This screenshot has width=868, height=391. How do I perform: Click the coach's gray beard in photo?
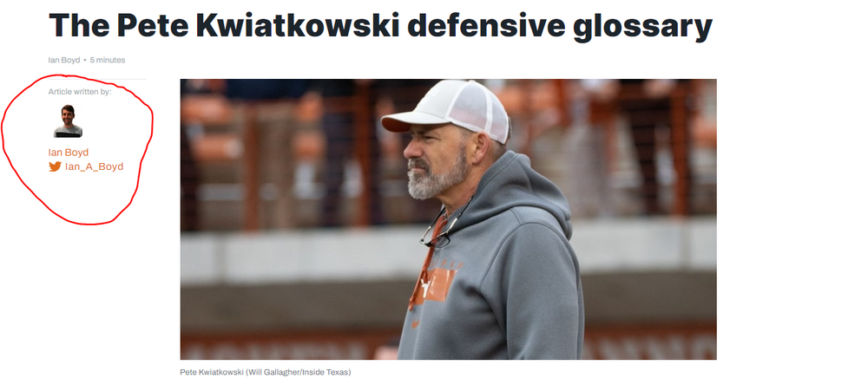[x=437, y=176]
